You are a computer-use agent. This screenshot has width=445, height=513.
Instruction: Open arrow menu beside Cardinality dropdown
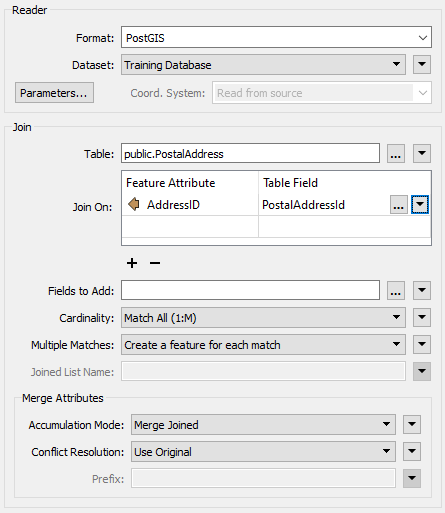tap(422, 318)
